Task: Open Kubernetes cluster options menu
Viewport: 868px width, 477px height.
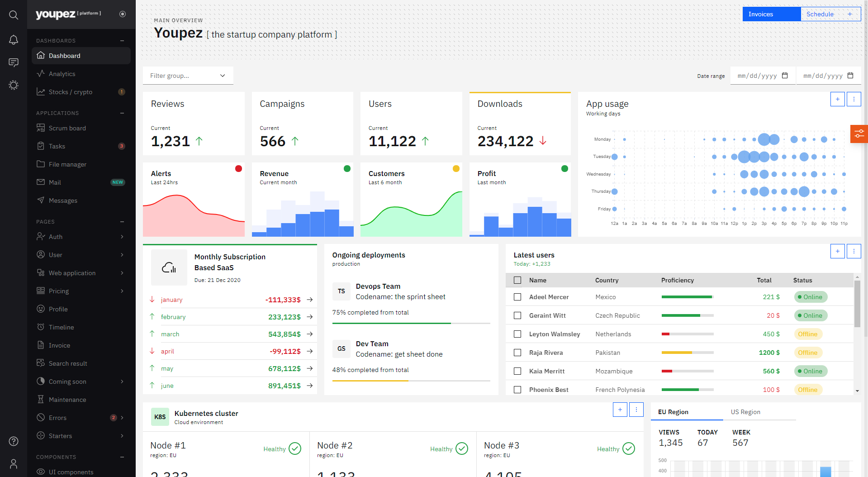Action: pos(636,410)
